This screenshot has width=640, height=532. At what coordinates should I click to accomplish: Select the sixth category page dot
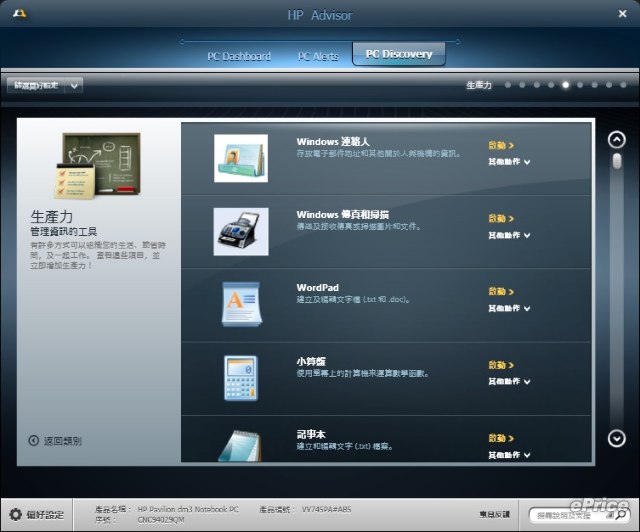pos(580,85)
